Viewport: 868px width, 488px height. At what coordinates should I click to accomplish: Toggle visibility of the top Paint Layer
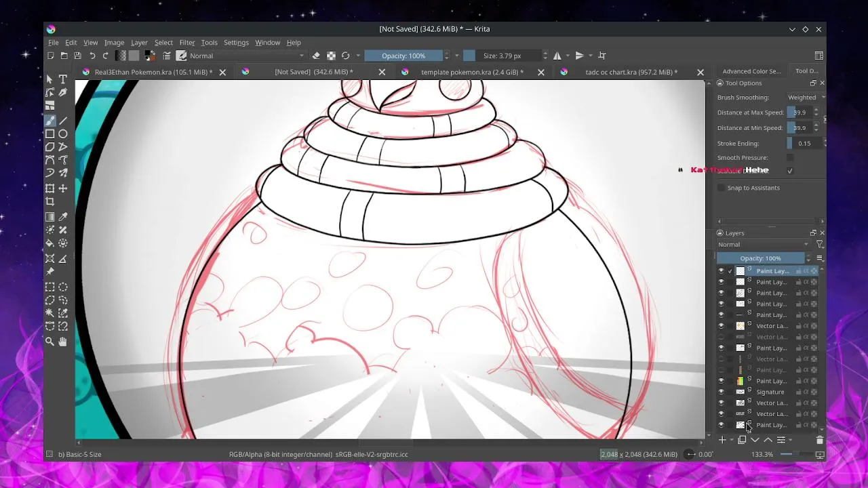click(x=721, y=271)
